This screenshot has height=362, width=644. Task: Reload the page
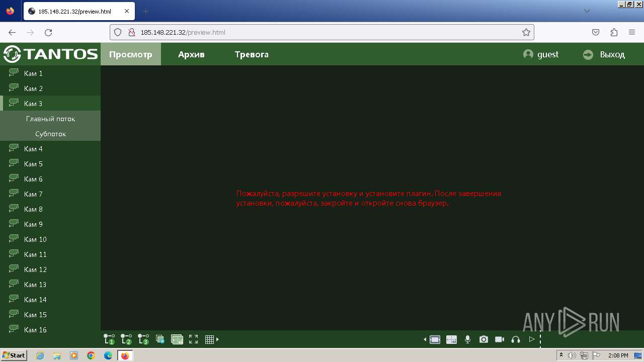tap(48, 32)
